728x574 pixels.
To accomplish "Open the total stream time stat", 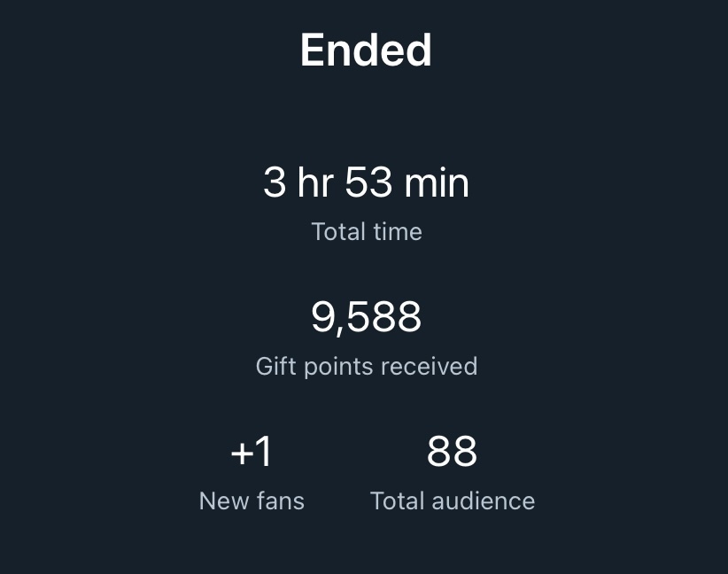I will tap(366, 204).
